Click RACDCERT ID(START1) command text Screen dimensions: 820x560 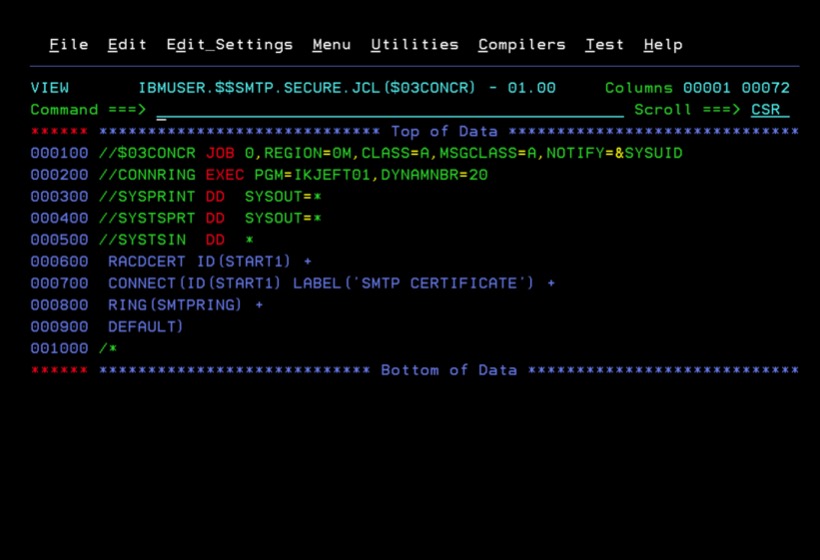click(199, 262)
